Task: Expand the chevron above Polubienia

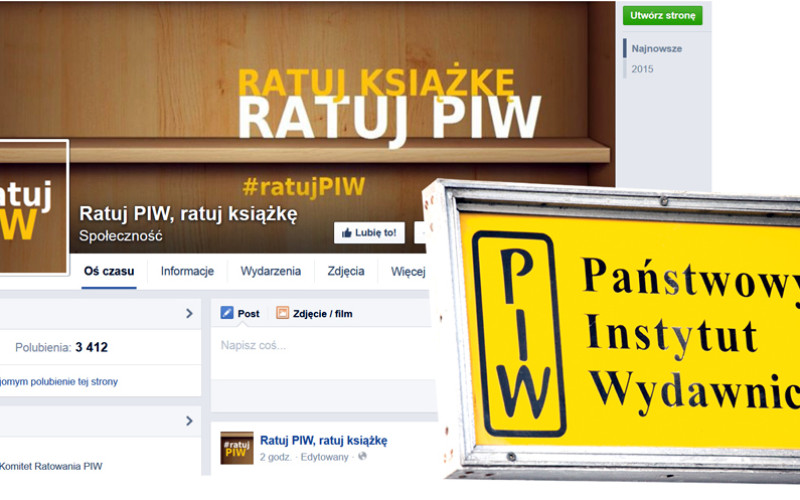Action: [x=189, y=313]
